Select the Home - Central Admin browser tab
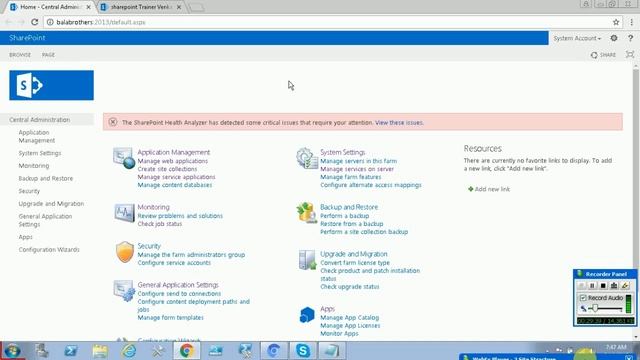This screenshot has height=360, width=640. 51,7
